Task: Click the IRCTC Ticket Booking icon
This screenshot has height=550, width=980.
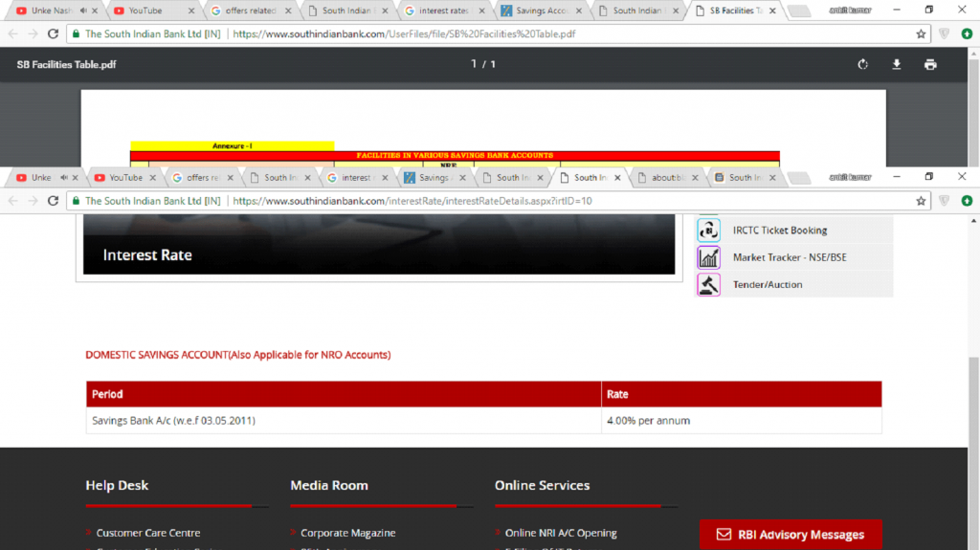Action: click(708, 231)
